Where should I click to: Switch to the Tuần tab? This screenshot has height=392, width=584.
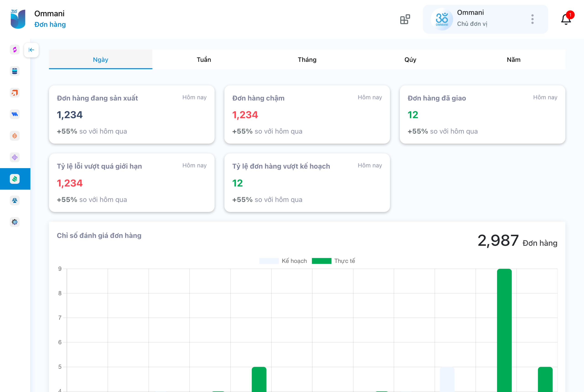coord(204,59)
